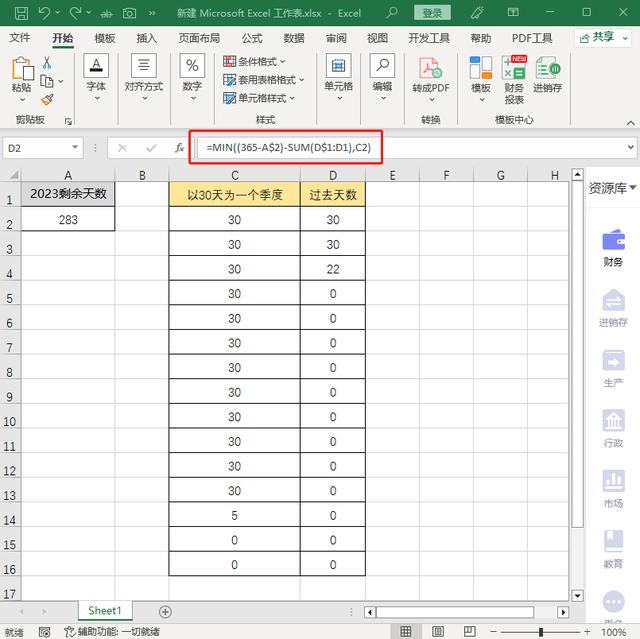
Task: Click the vertical scrollbar thumb
Action: pos(577,353)
